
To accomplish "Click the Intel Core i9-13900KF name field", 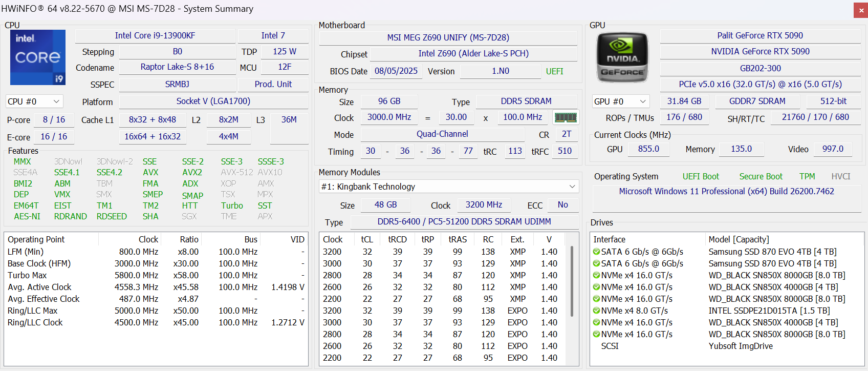I will 155,36.
